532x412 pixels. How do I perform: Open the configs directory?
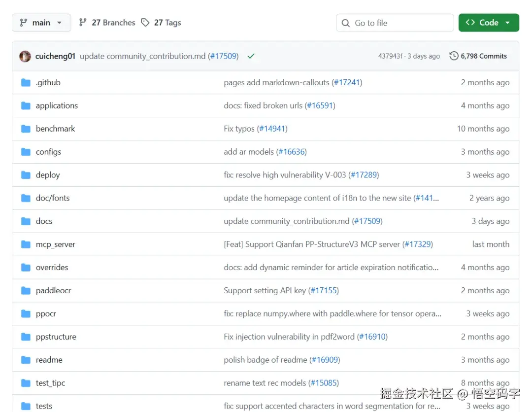click(x=48, y=152)
